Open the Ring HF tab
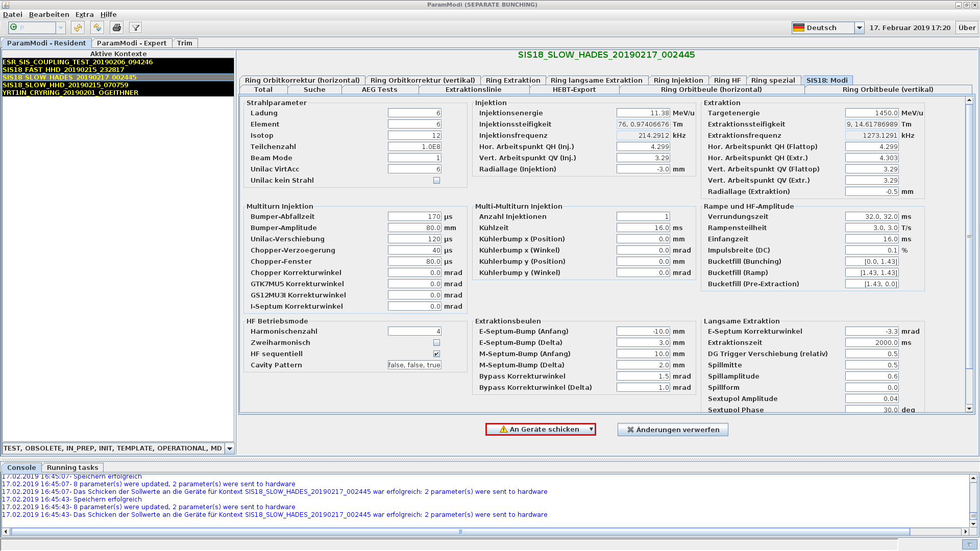Viewport: 980px width, 551px height. coord(727,80)
